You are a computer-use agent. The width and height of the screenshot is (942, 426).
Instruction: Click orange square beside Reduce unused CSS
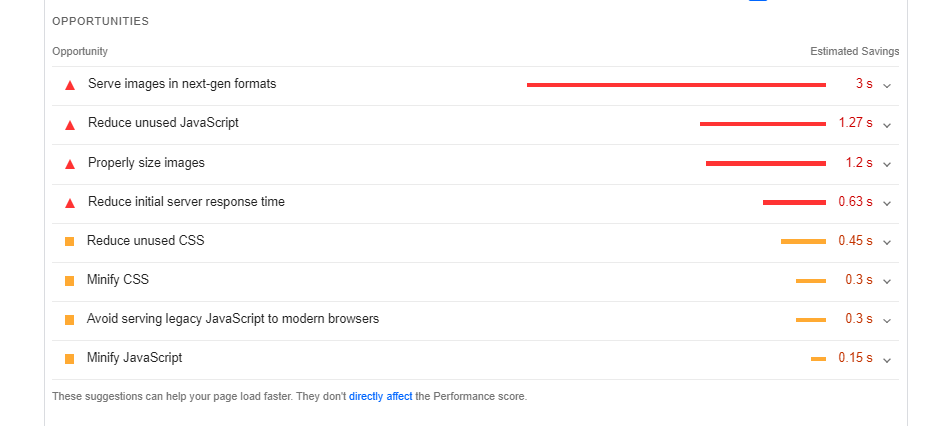click(x=69, y=241)
